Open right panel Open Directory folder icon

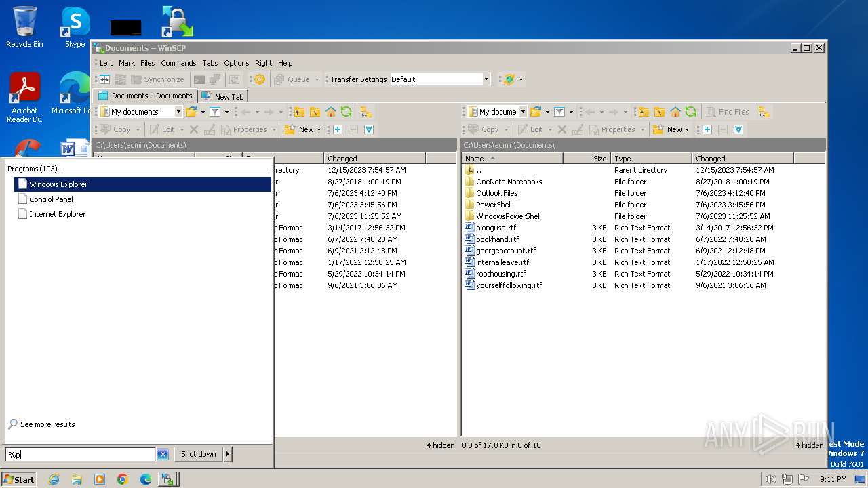click(x=536, y=112)
